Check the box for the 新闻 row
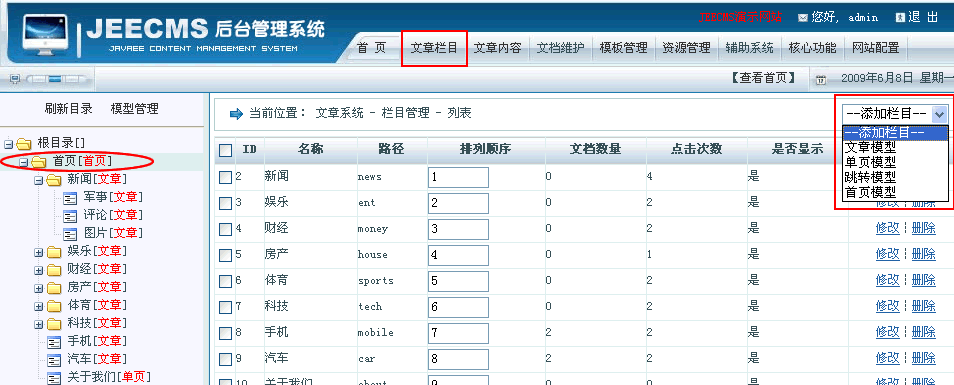Screen dimensions: 954x385 click(225, 177)
